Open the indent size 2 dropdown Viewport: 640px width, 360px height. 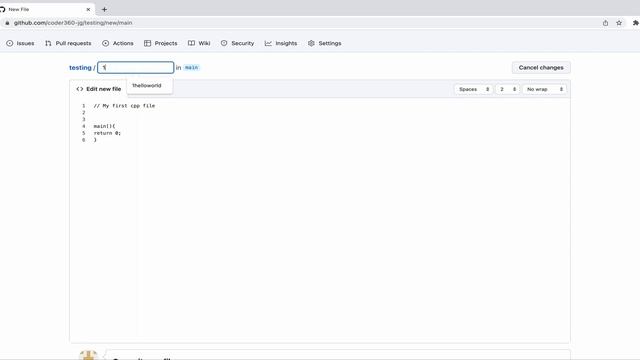pos(507,89)
